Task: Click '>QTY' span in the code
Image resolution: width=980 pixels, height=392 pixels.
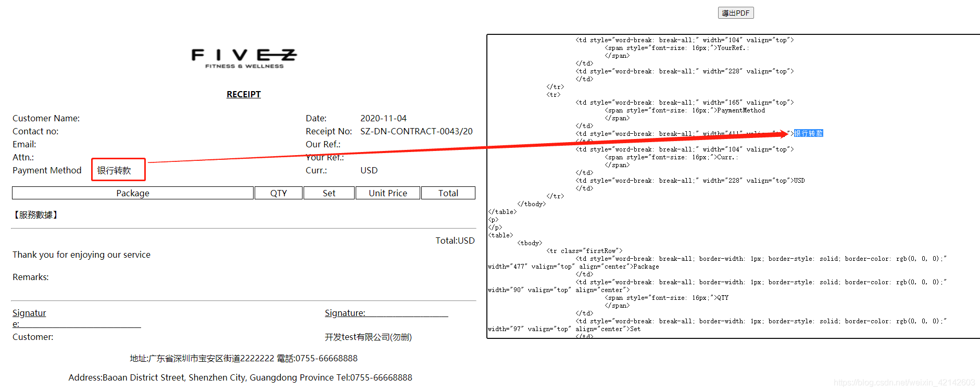Action: click(x=721, y=298)
